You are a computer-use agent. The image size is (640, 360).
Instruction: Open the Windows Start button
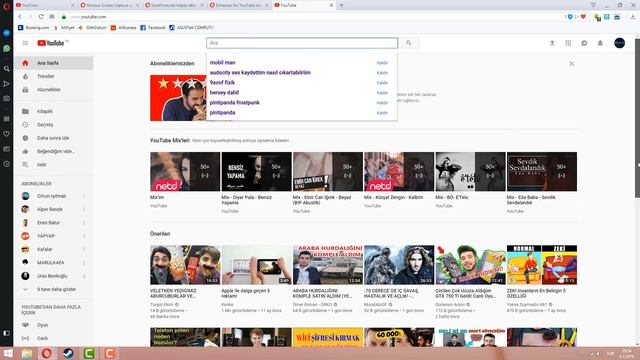pyautogui.click(x=8, y=353)
